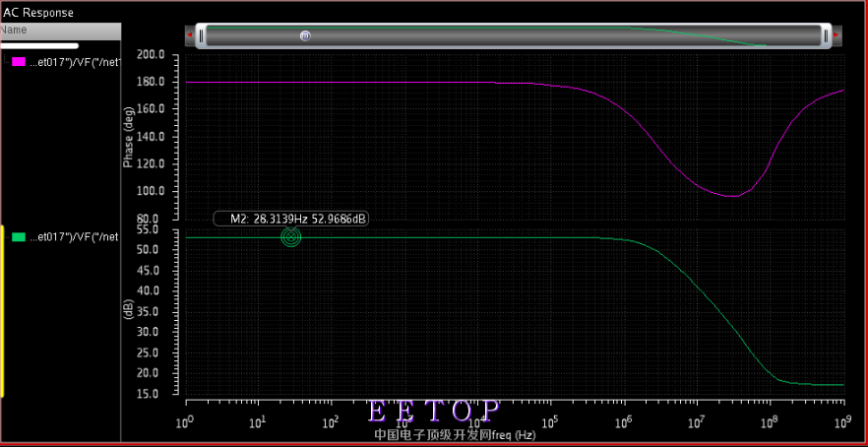Click the left red arrow on zoom strip
This screenshot has height=447, width=868.
pyautogui.click(x=189, y=35)
